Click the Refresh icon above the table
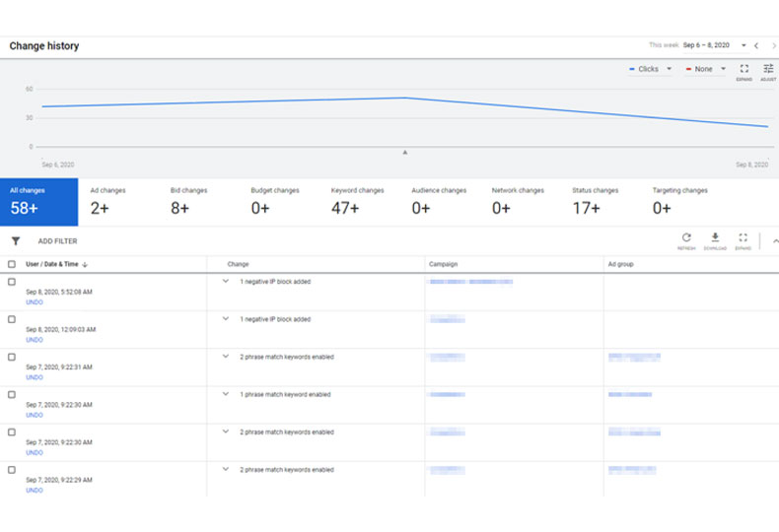This screenshot has height=532, width=779. 686,238
